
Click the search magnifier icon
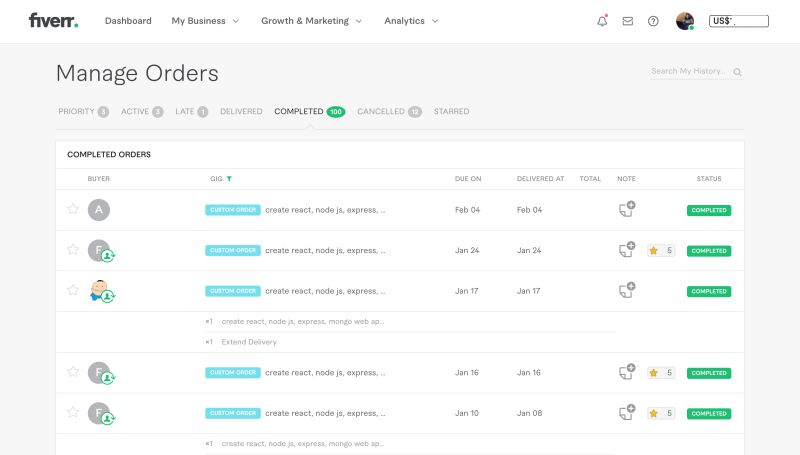click(x=737, y=72)
